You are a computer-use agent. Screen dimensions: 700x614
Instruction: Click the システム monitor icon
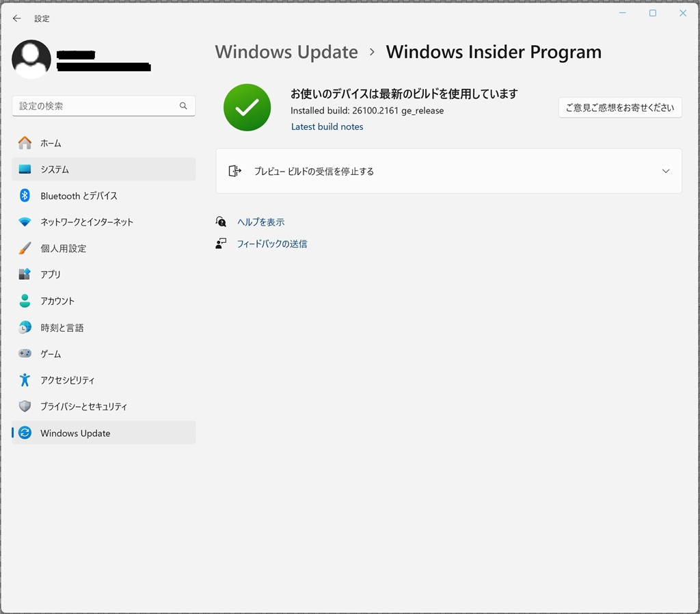25,170
